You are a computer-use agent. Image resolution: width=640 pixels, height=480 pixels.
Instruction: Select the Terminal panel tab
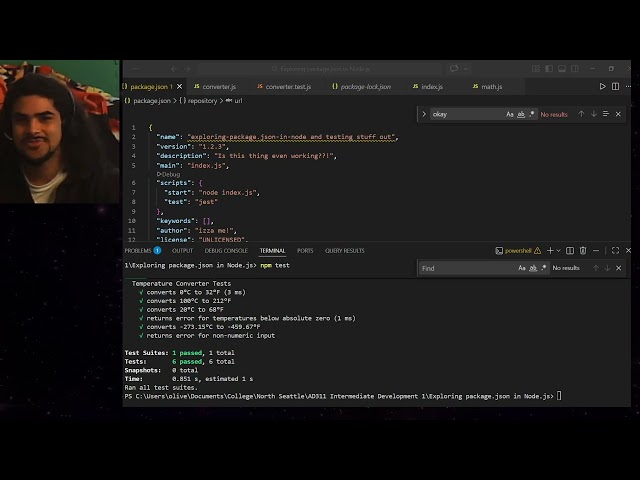(272, 251)
